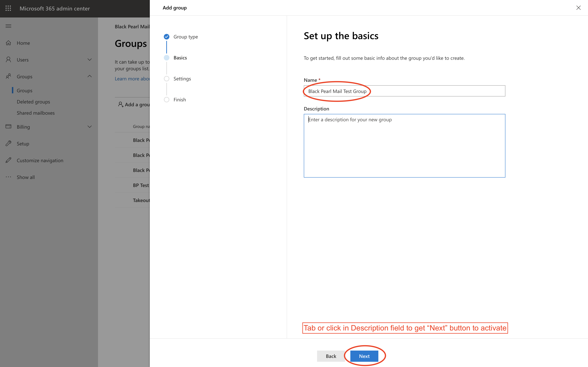
Task: Collapse the Groups section chevron
Action: [89, 76]
